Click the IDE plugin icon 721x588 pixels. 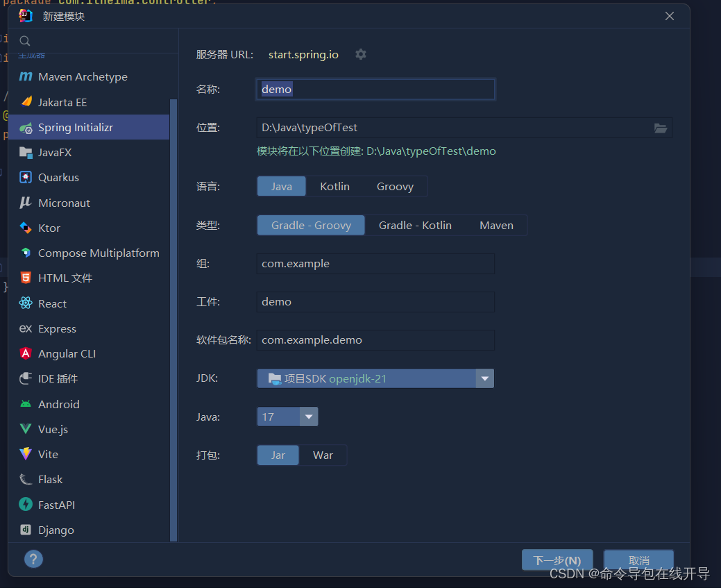(26, 378)
